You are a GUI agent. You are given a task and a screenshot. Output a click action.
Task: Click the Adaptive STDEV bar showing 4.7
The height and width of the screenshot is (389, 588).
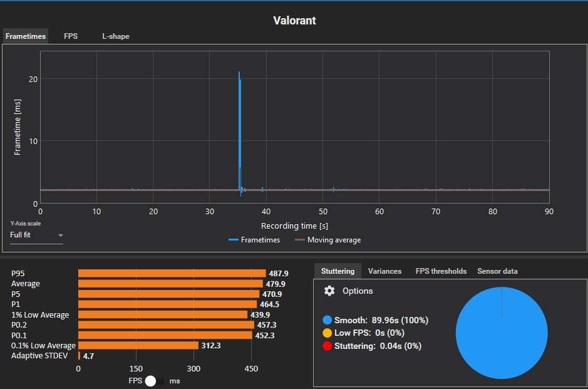point(79,356)
